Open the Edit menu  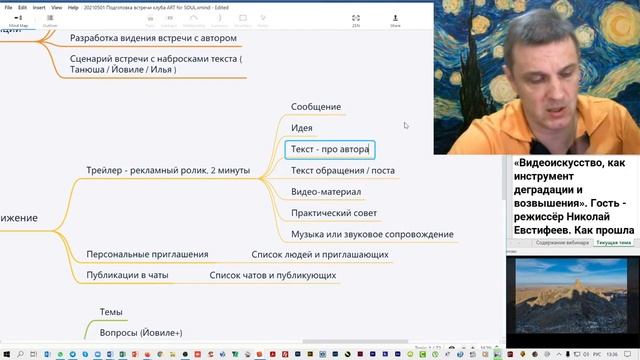coord(22,7)
